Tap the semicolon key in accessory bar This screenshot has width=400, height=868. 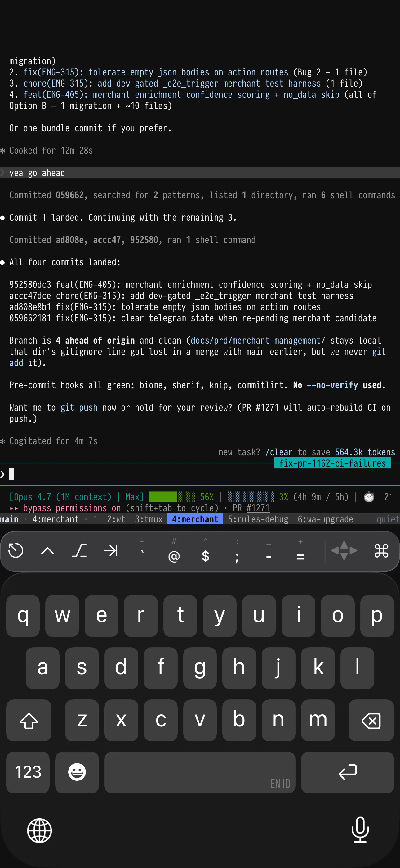point(237,551)
